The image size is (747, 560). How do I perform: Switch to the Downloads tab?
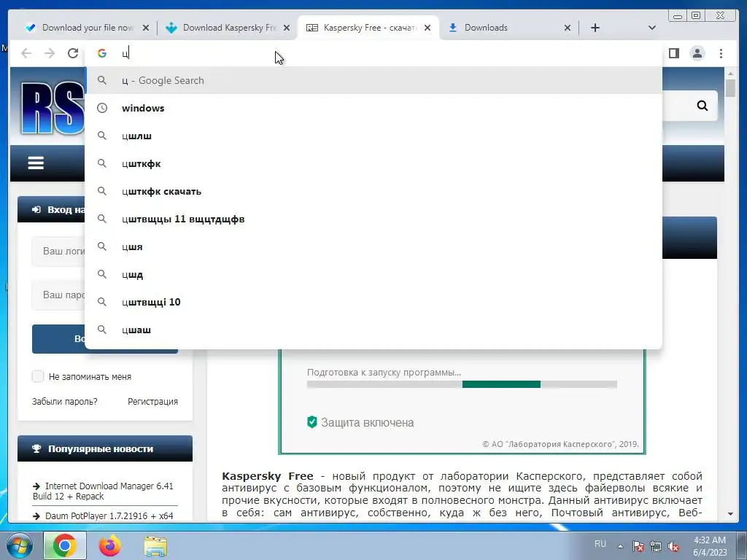(508, 28)
